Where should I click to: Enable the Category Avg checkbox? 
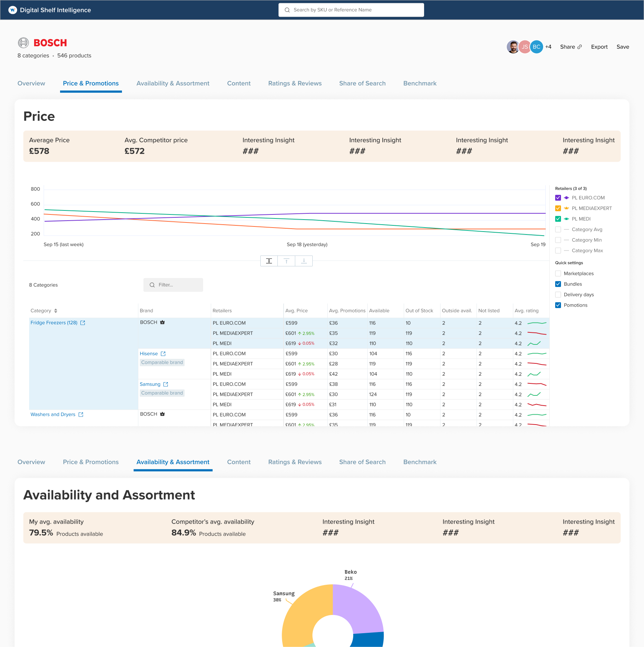click(x=558, y=229)
